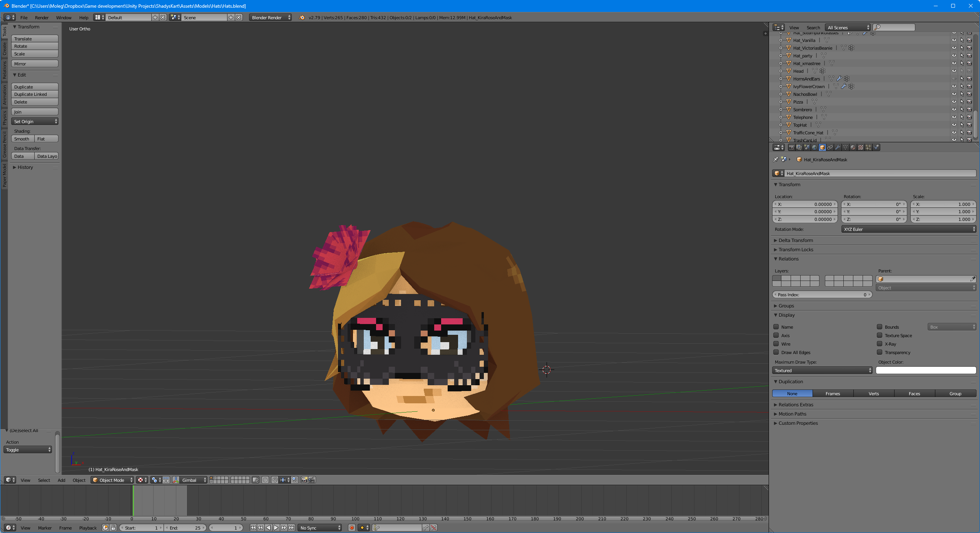Open the Help menu
The height and width of the screenshot is (533, 980).
(84, 17)
